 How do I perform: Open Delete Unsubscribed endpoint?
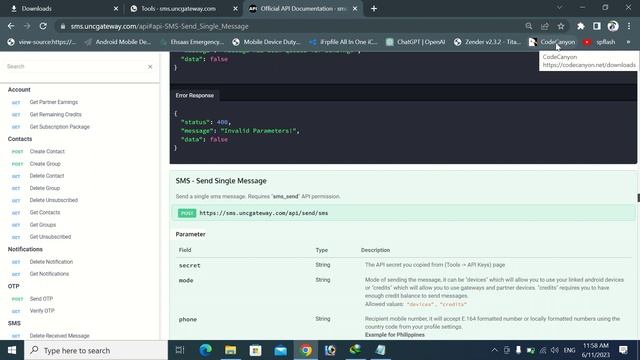tap(53, 200)
